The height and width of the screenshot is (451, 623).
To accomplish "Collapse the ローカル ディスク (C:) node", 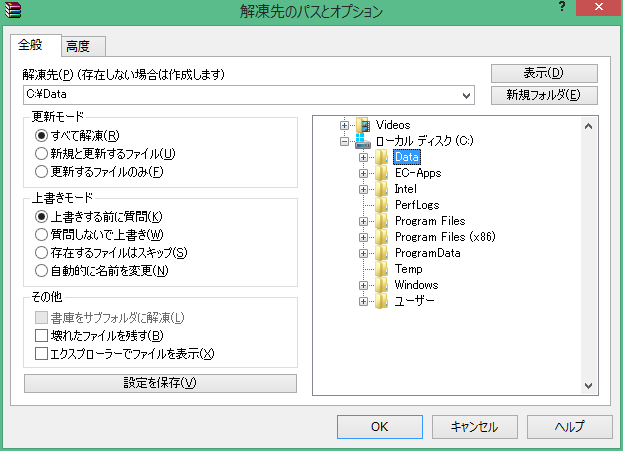I will pyautogui.click(x=344, y=141).
